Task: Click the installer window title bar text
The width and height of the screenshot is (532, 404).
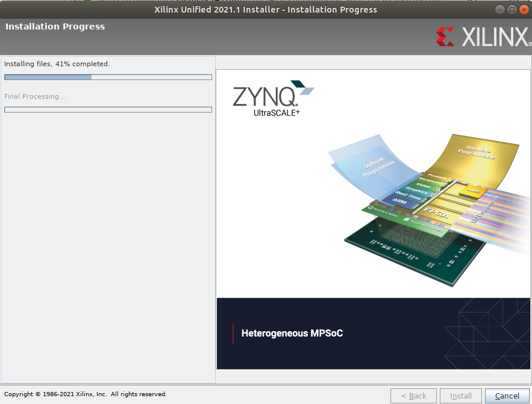Action: click(266, 10)
